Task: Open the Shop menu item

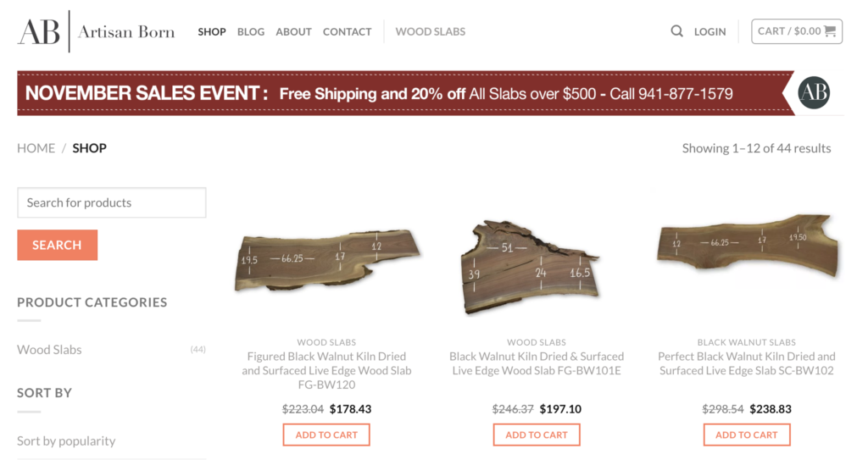Action: coord(212,31)
